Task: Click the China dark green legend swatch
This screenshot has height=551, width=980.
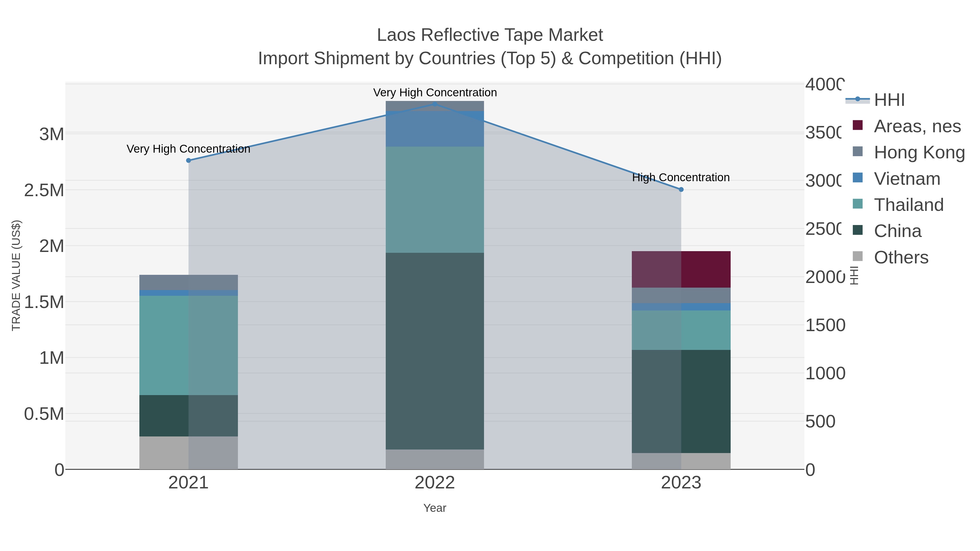Action: tap(858, 230)
